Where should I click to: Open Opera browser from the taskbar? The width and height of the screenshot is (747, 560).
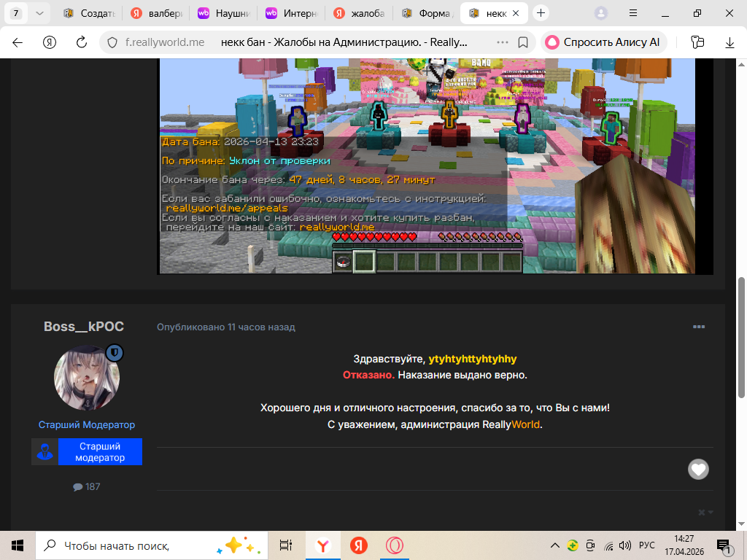click(395, 545)
